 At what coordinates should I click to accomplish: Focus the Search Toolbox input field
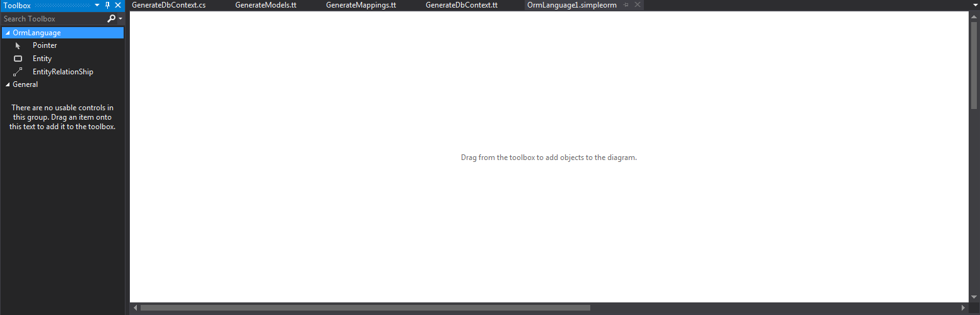click(x=54, y=19)
